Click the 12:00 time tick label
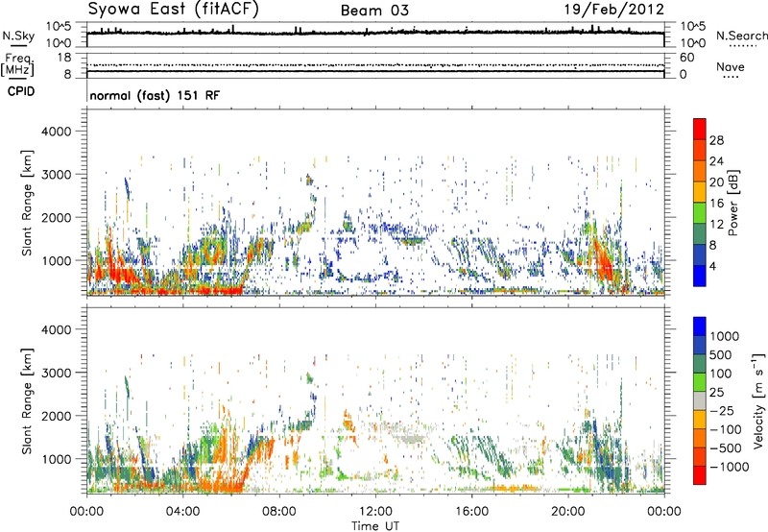Viewport: 768px width, 532px height. (375, 512)
